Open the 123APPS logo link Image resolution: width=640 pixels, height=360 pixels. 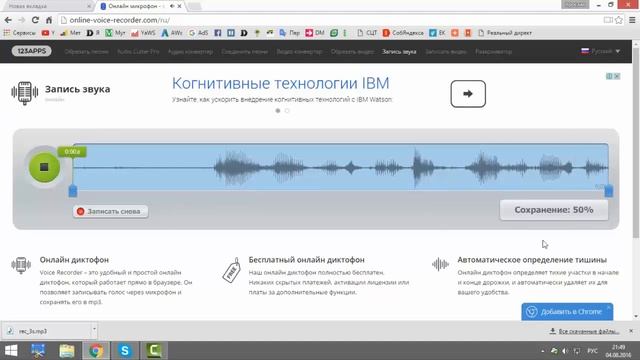pos(31,51)
